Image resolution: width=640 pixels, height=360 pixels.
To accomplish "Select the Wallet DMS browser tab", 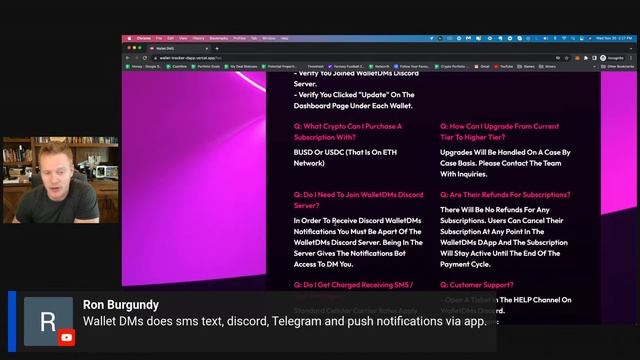I will click(x=180, y=48).
